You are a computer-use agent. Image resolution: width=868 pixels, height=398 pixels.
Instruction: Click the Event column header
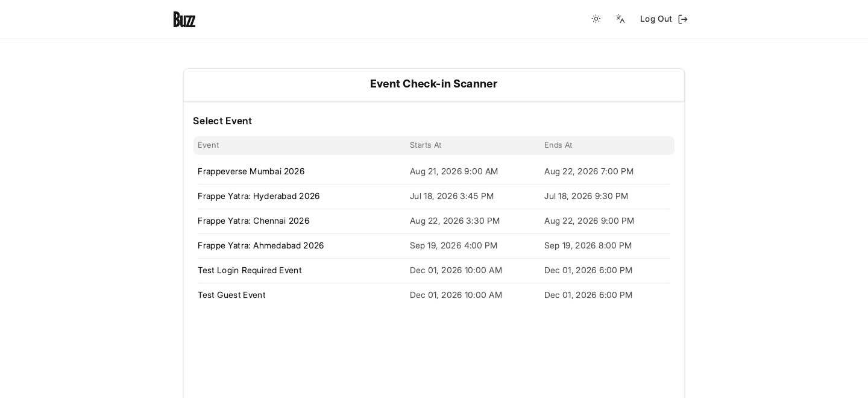coord(209,145)
